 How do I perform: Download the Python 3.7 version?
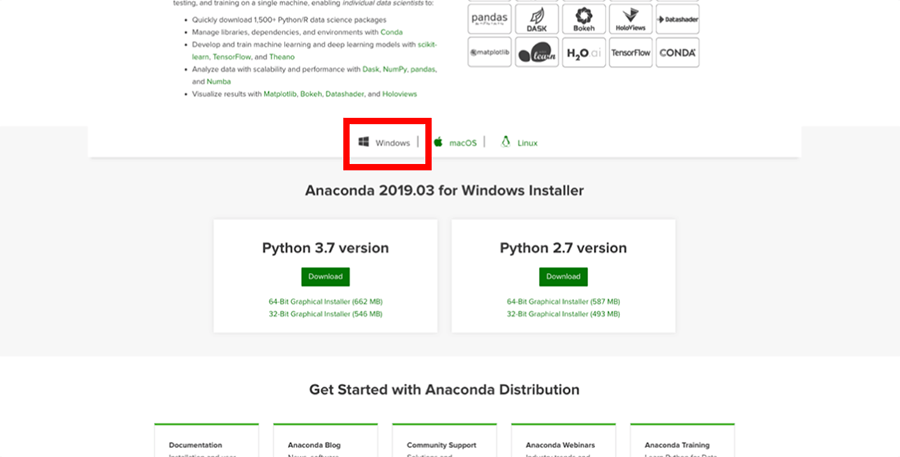[325, 277]
